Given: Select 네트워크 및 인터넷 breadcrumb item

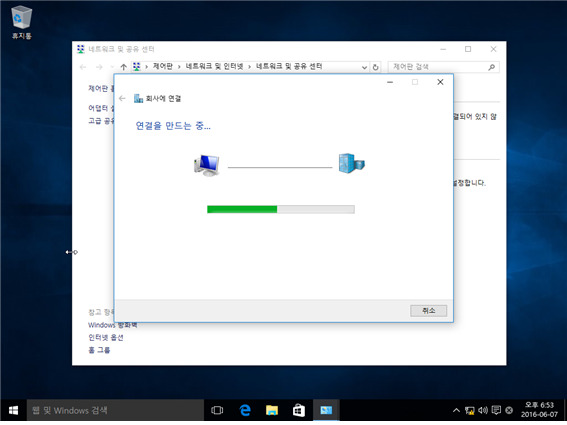Looking at the screenshot, I should pyautogui.click(x=214, y=66).
